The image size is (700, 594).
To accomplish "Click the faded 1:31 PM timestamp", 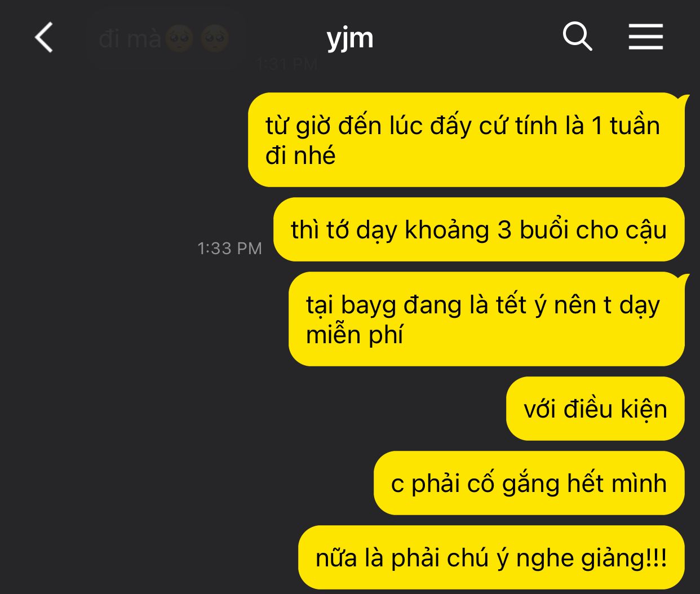I will click(286, 64).
